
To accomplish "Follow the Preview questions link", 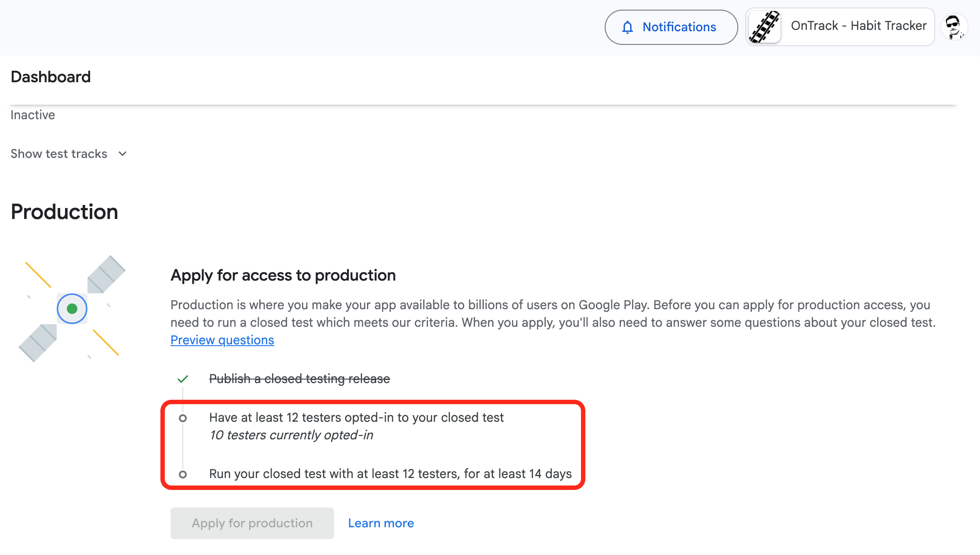I will (222, 340).
